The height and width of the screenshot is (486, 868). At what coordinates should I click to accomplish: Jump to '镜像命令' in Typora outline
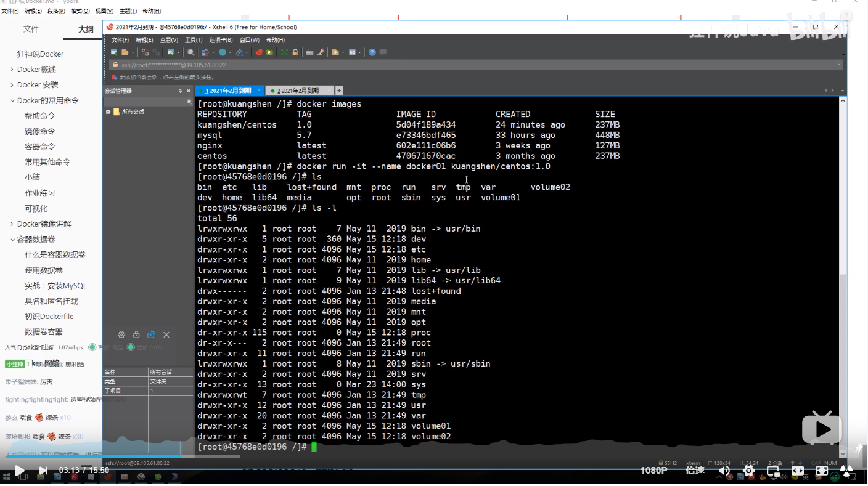[39, 131]
